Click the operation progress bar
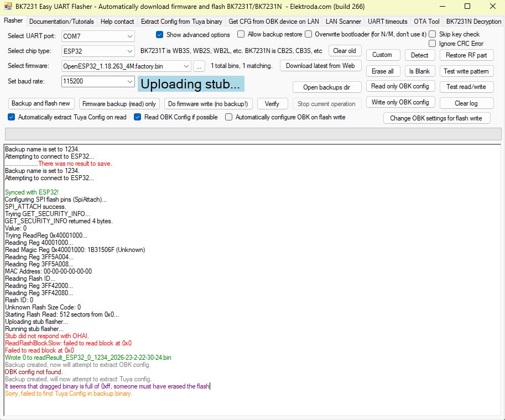Screen dimensions: 505x420 253,134
